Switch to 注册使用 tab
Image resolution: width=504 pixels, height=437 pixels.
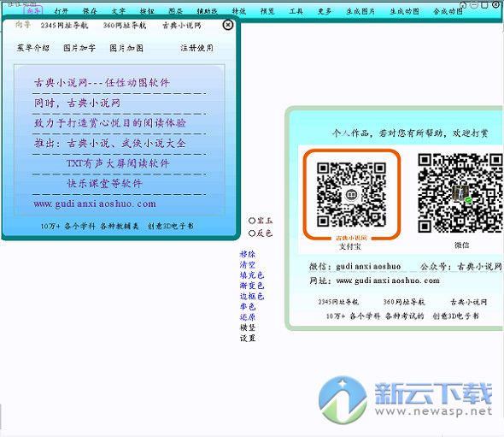196,48
